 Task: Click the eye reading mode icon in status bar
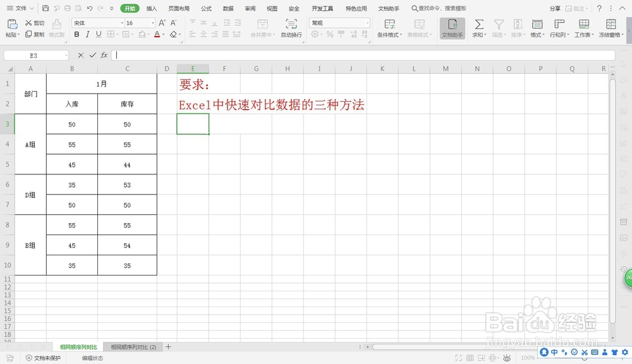coord(507,358)
